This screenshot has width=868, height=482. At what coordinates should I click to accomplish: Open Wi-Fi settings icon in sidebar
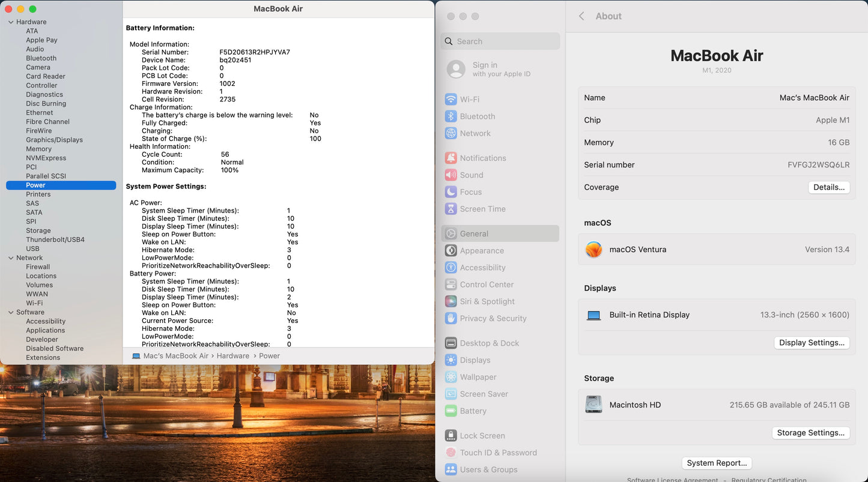(451, 100)
